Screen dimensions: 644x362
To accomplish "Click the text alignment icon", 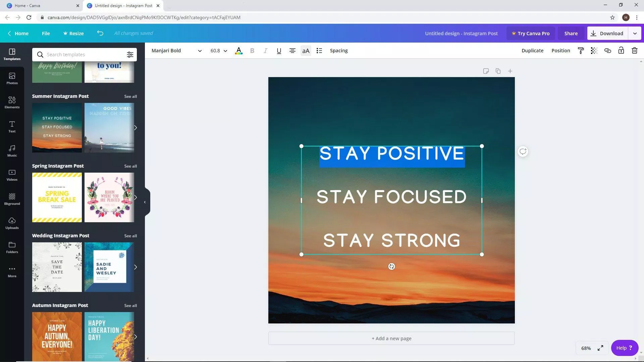I will point(292,50).
